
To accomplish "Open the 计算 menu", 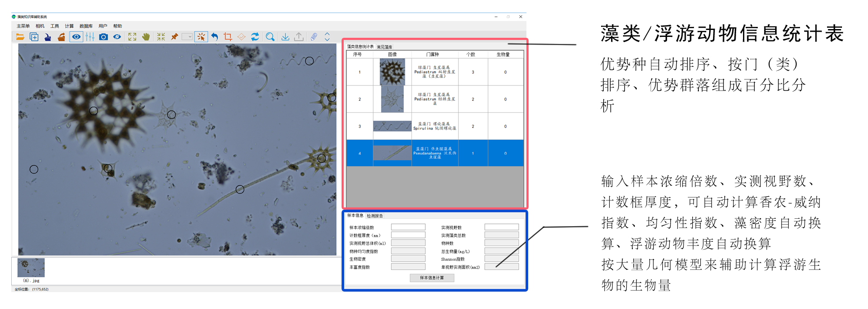I will coord(69,26).
